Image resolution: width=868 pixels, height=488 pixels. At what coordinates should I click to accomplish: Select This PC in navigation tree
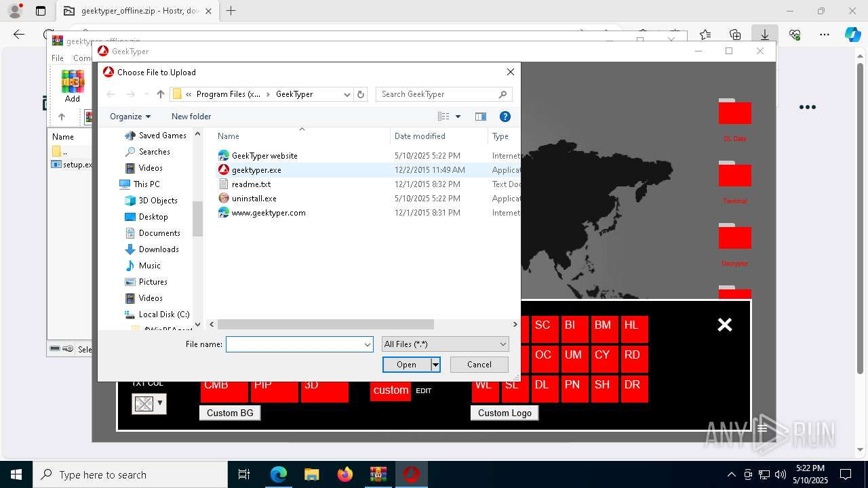(140, 184)
